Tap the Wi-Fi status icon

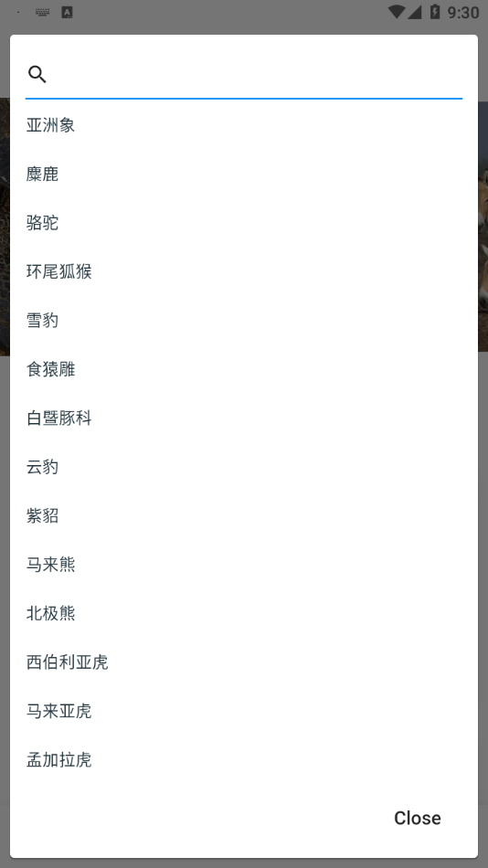[396, 12]
